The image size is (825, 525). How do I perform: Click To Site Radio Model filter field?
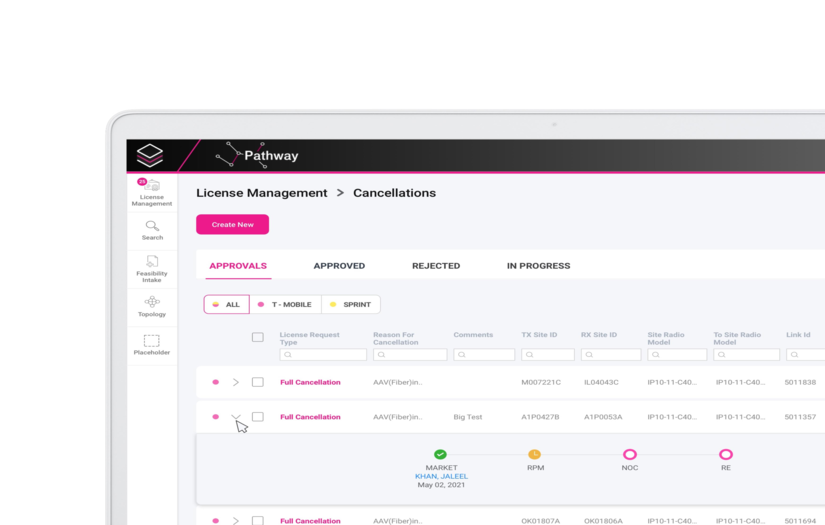[x=746, y=355]
